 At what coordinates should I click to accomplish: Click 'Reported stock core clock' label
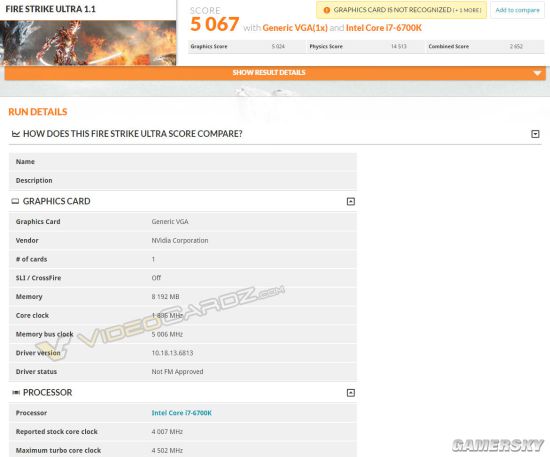56,432
